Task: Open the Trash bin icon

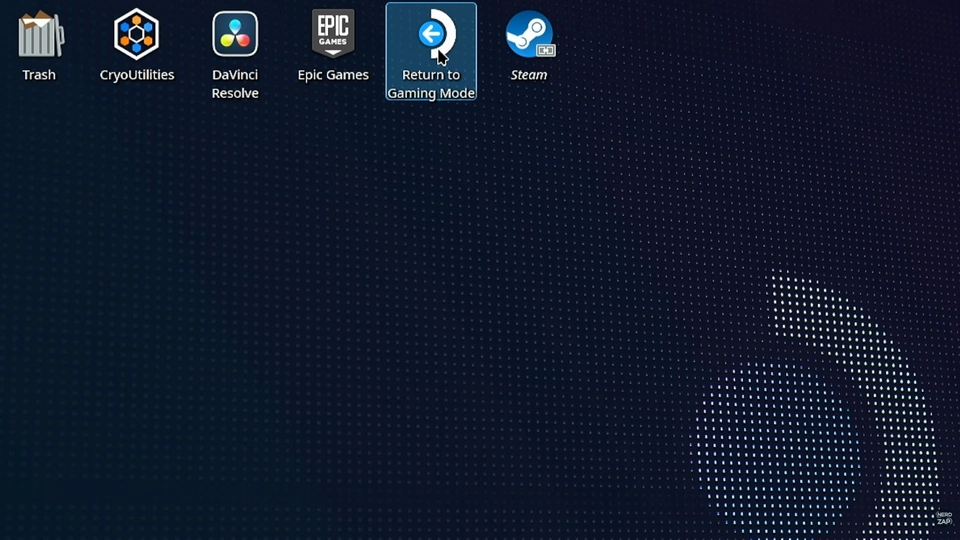Action: coord(40,34)
